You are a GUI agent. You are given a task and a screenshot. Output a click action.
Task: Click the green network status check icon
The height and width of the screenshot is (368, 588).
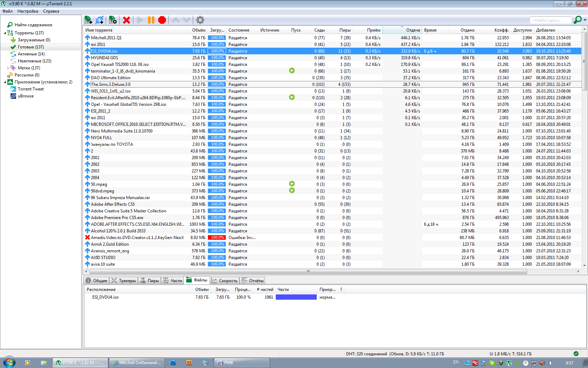[x=576, y=354]
